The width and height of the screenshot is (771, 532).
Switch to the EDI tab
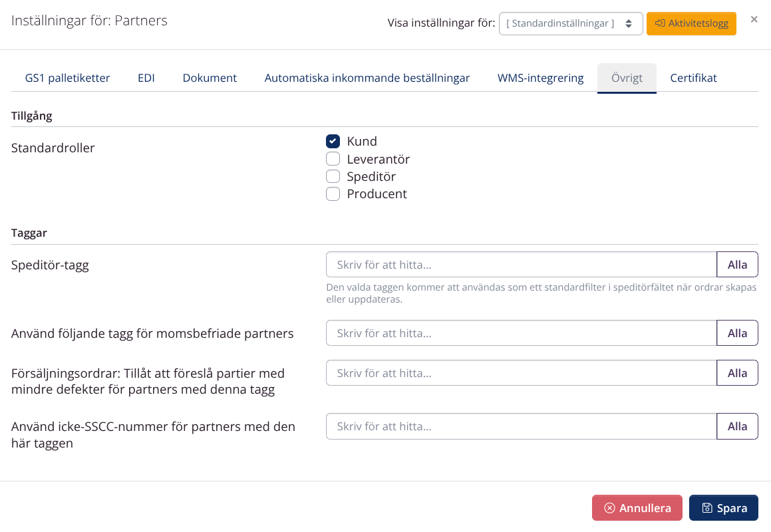pos(146,78)
